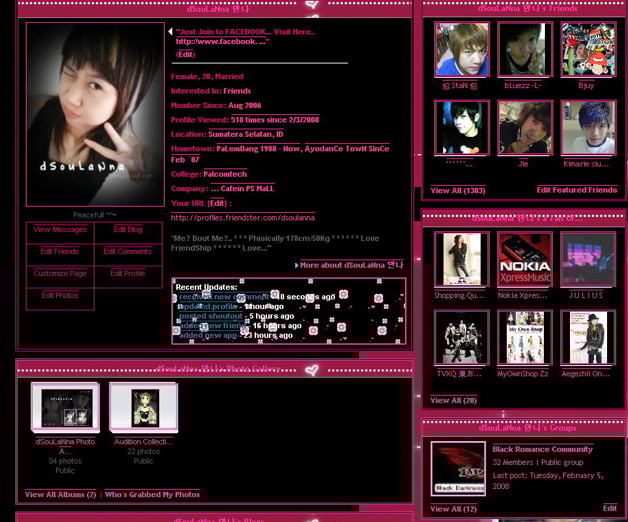
Task: Open Who's Grabbed My Photos link
Action: [x=152, y=494]
